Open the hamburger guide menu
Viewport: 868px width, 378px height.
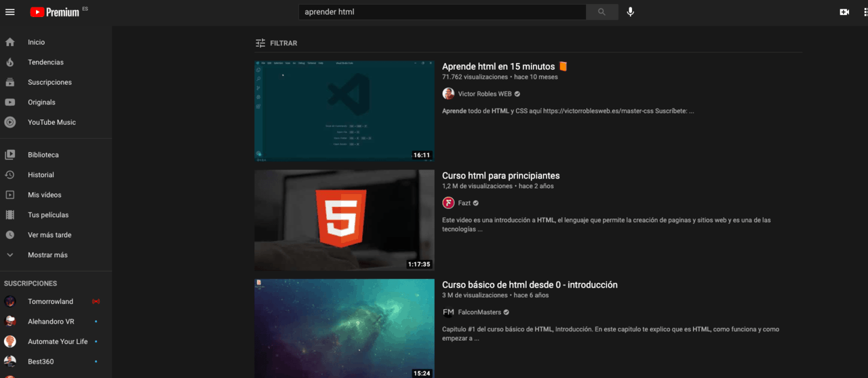coord(10,12)
